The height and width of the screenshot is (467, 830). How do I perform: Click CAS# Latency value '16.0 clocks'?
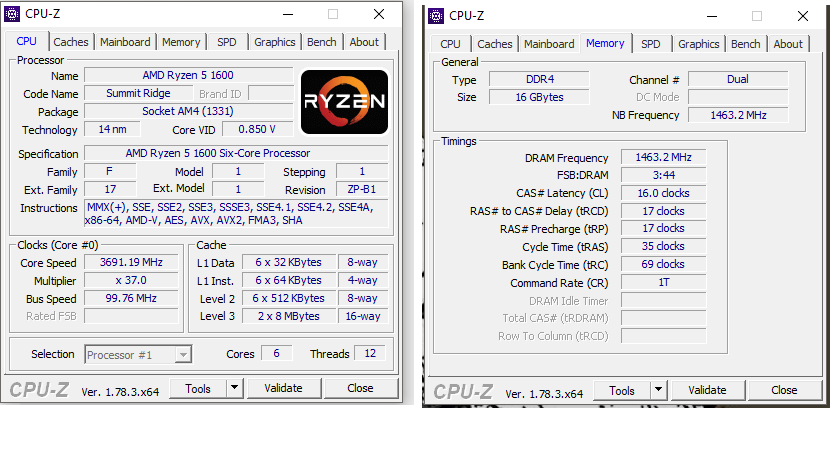coord(664,193)
